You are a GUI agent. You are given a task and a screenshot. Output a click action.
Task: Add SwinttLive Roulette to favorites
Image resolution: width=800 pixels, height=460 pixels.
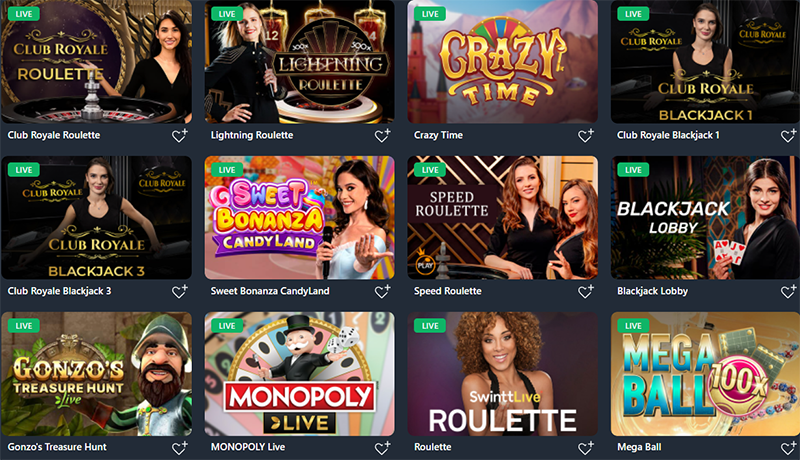coord(585,448)
